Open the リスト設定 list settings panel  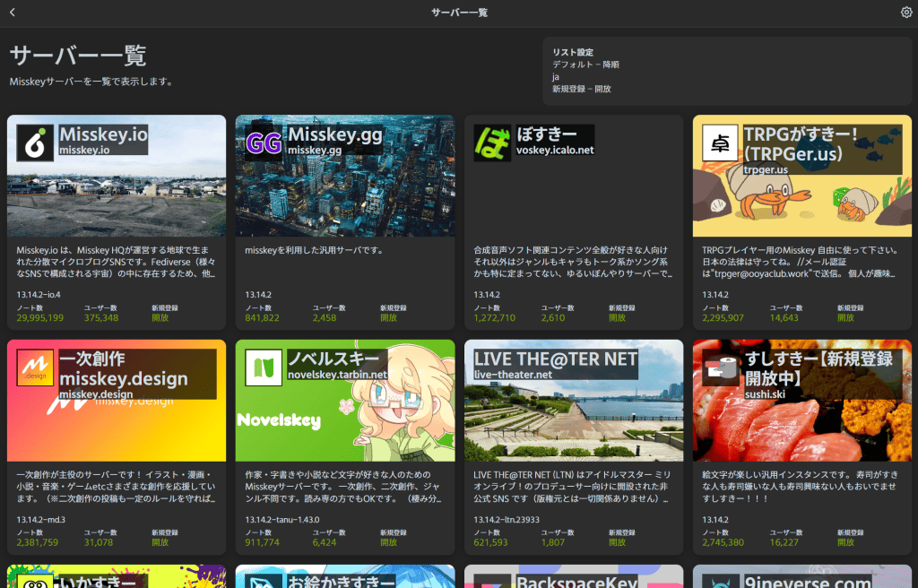click(727, 71)
